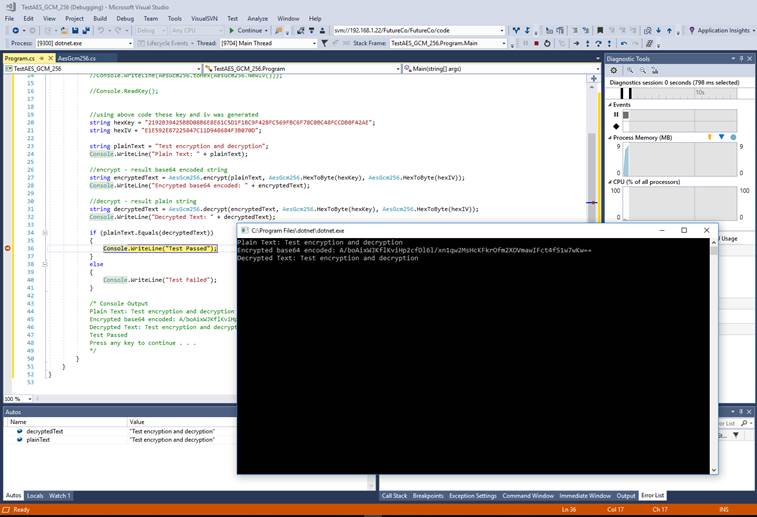Click the Open File toolbar icon

tap(64, 30)
